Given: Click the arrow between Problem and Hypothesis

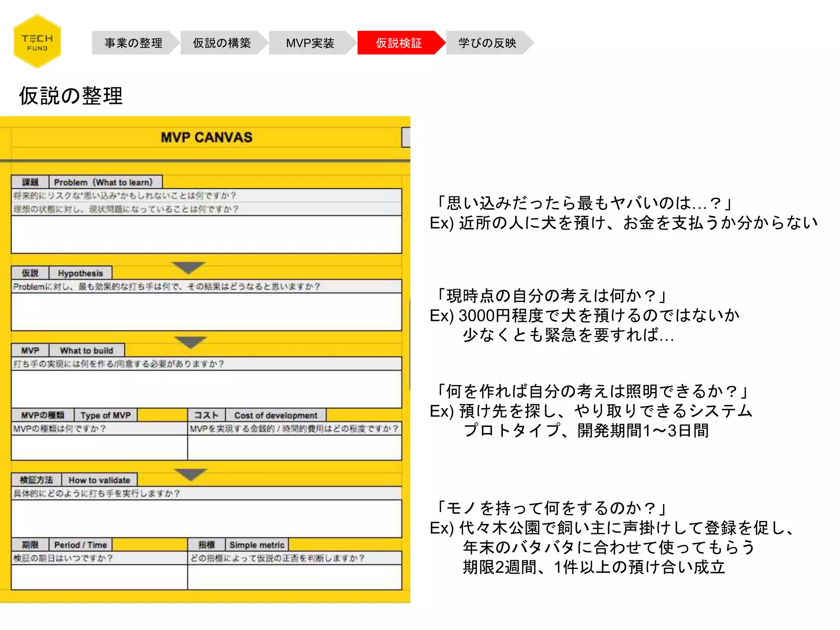Looking at the screenshot, I should pos(188,267).
